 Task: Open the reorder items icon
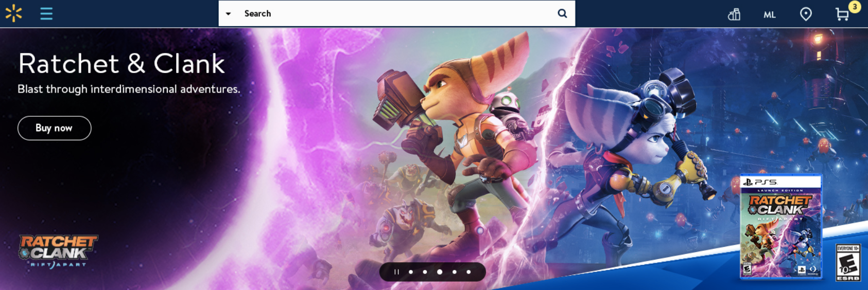[734, 14]
